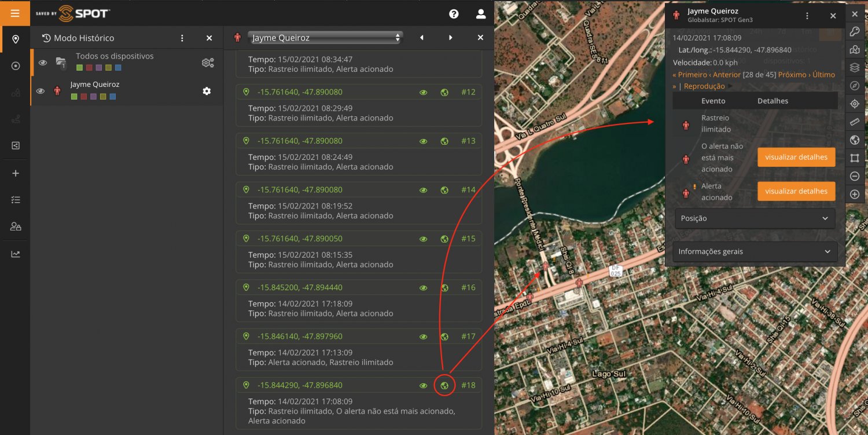The width and height of the screenshot is (868, 435).
Task: Open the user account profile icon
Action: point(481,14)
